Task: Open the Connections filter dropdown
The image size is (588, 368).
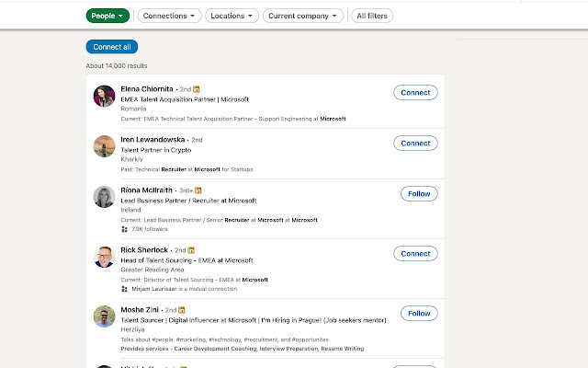Action: (170, 16)
